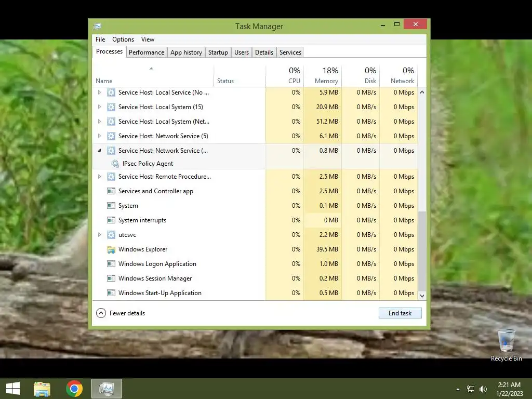Expand Service Host: Local System (15)
This screenshot has width=532, height=399.
pyautogui.click(x=99, y=107)
